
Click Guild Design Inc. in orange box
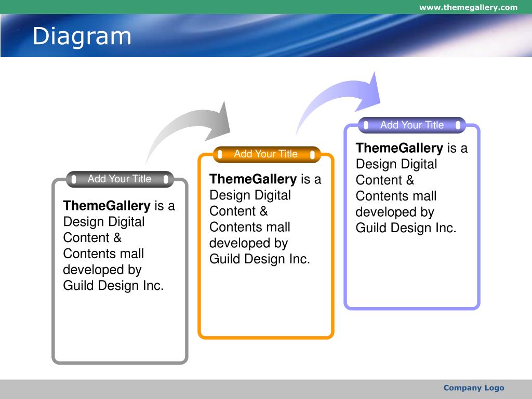click(260, 259)
